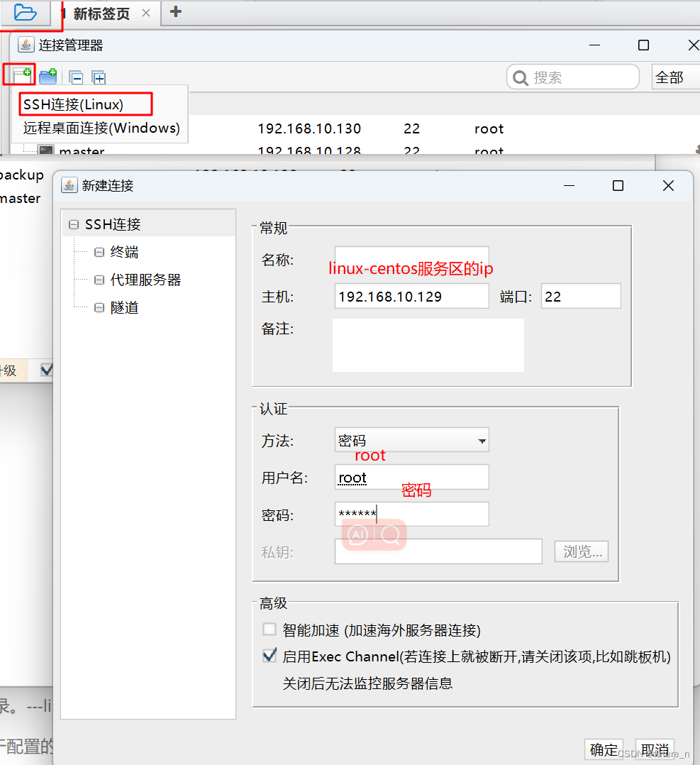The image size is (700, 765).
Task: Collapse all connections with the minus icon
Action: (76, 76)
